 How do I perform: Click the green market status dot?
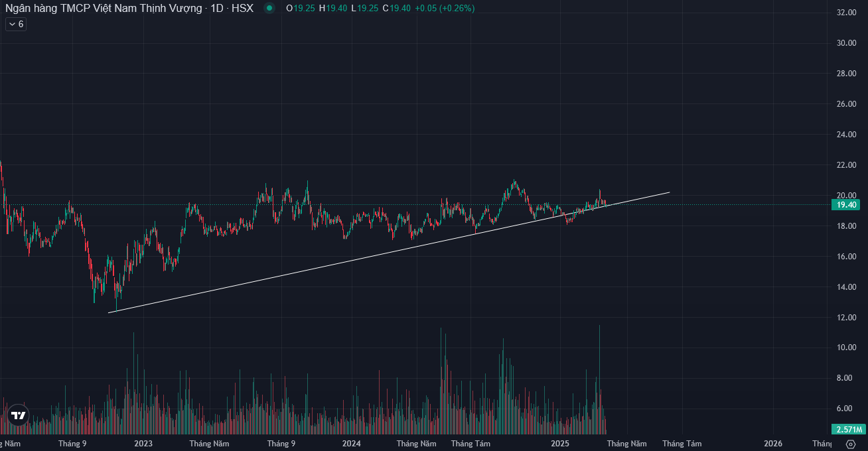269,8
